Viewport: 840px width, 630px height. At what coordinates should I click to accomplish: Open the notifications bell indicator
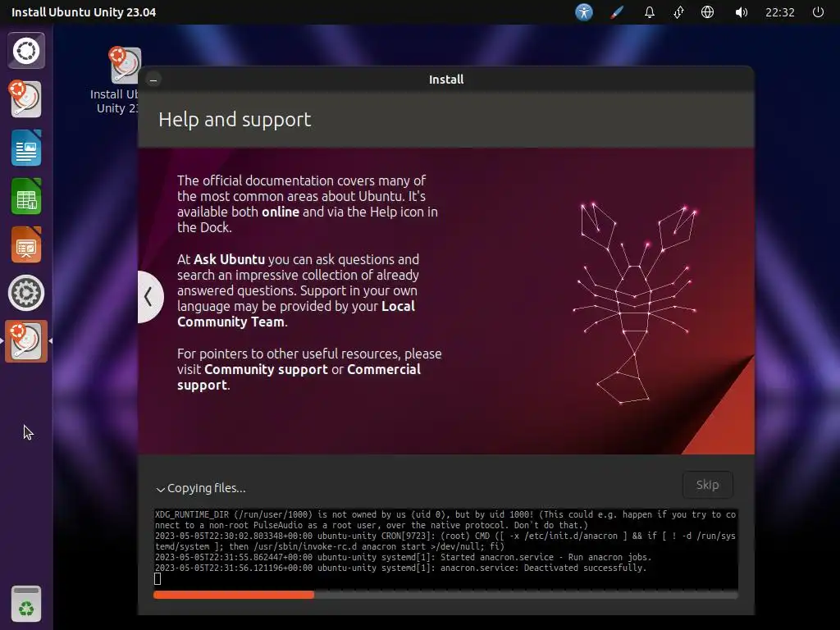(x=650, y=11)
